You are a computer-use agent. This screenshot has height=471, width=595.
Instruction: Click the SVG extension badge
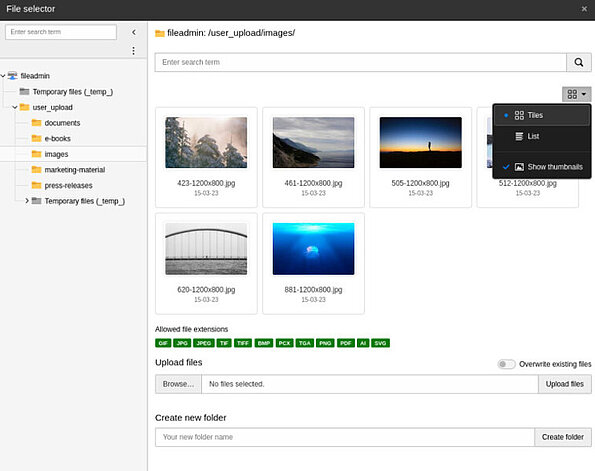(380, 343)
